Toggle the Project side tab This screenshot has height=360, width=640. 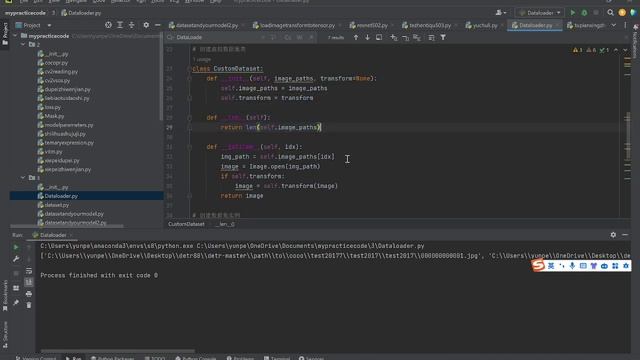[x=5, y=34]
